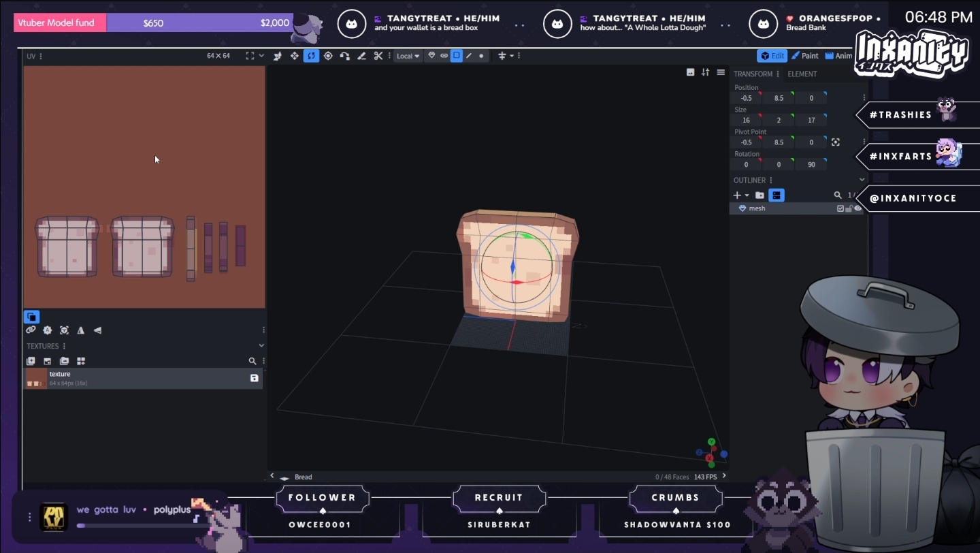Click the Rotation Z field showing 90
This screenshot has height=553, width=980.
point(811,164)
